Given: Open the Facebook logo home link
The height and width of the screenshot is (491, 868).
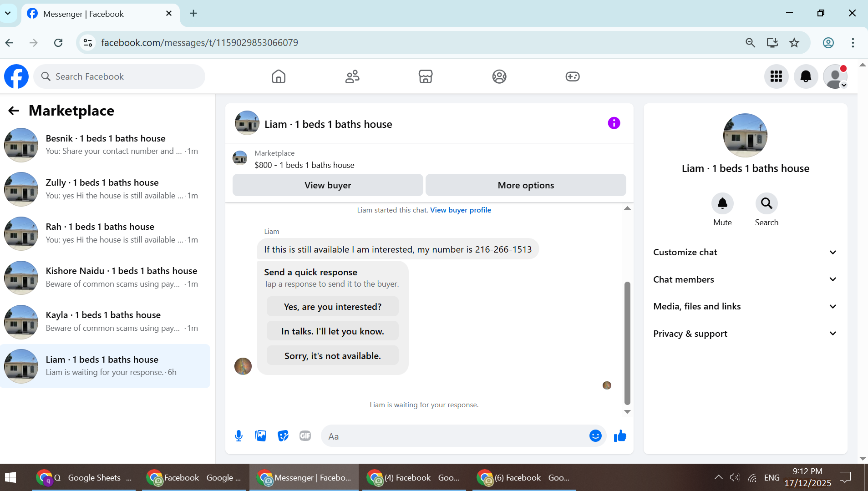Looking at the screenshot, I should pyautogui.click(x=16, y=76).
